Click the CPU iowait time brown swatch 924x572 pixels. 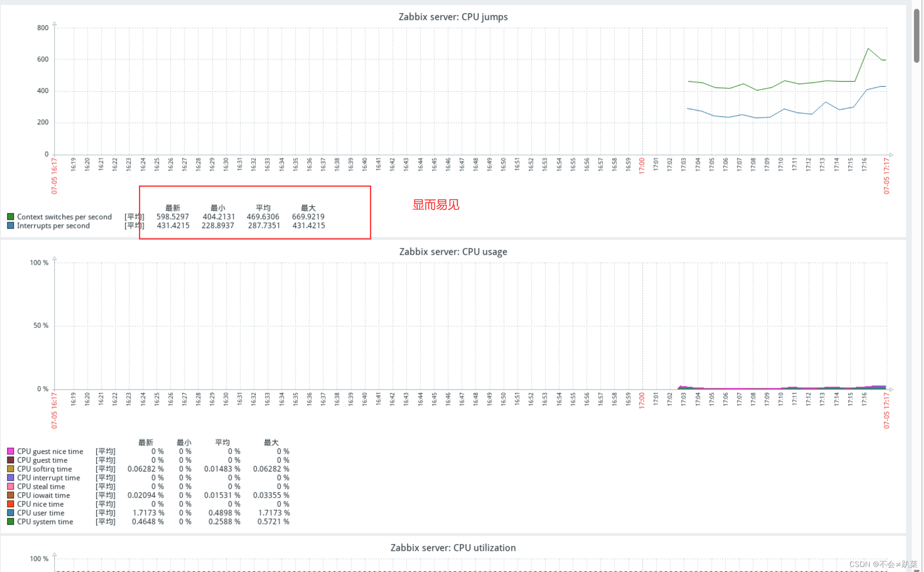10,495
